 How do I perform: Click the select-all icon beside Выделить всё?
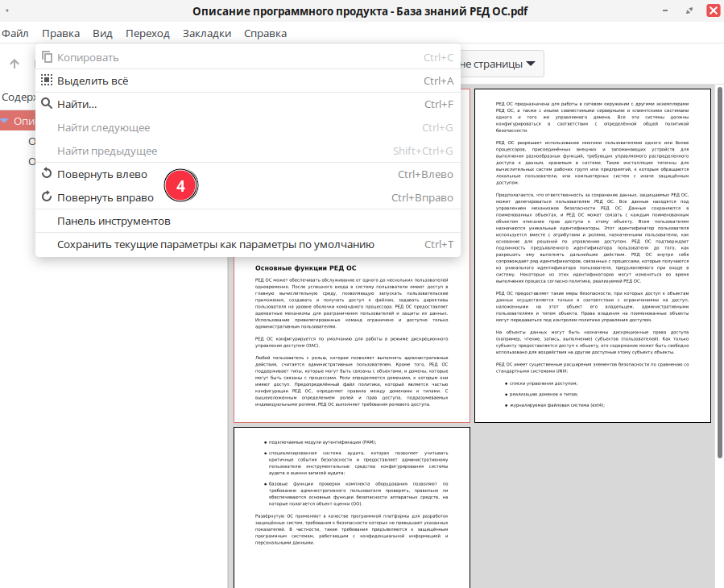click(47, 81)
